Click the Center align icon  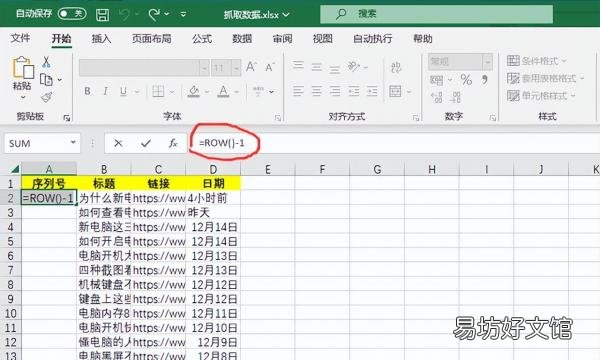click(x=316, y=91)
